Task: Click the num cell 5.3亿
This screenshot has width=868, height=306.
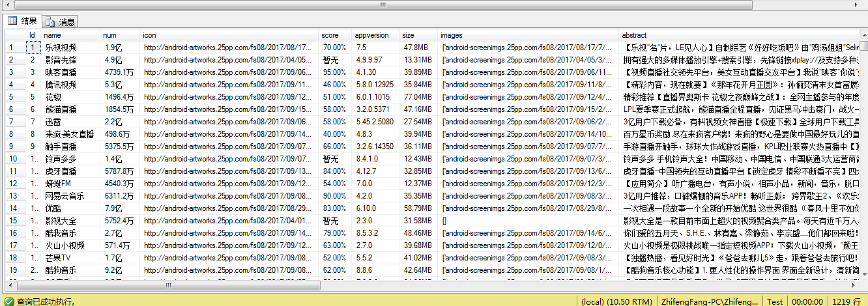Action: (x=121, y=85)
